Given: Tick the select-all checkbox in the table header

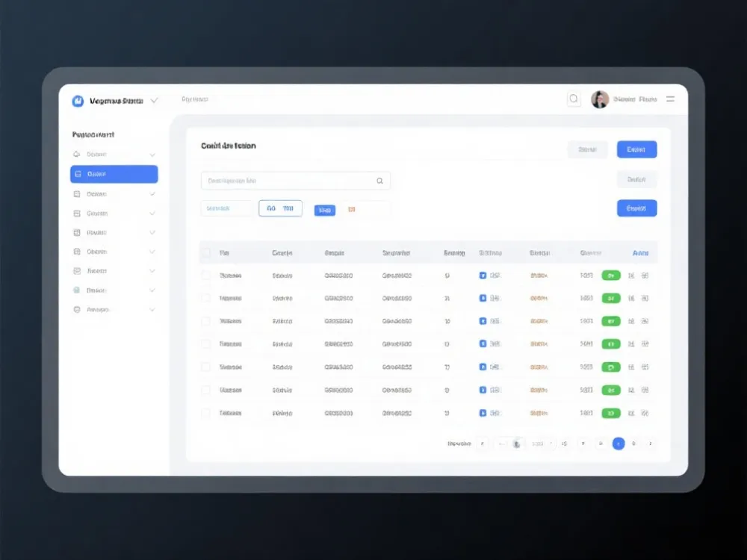Looking at the screenshot, I should pyautogui.click(x=206, y=253).
